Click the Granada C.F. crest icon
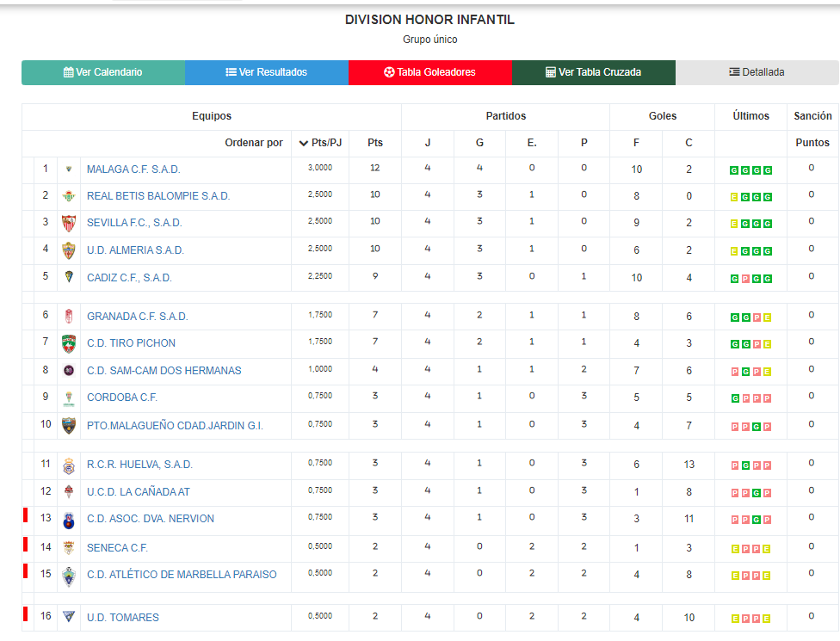 coord(69,317)
